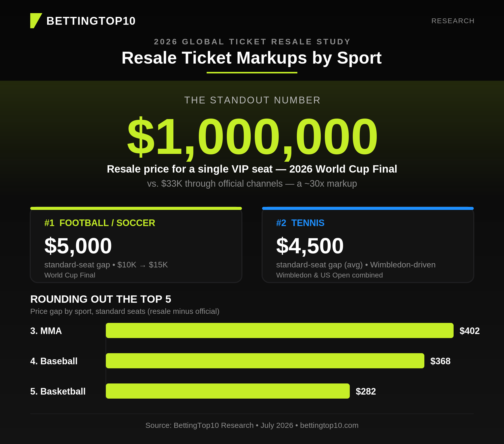This screenshot has height=444, width=504.
Task: Click the $4,500 tennis gap figure
Action: click(310, 246)
